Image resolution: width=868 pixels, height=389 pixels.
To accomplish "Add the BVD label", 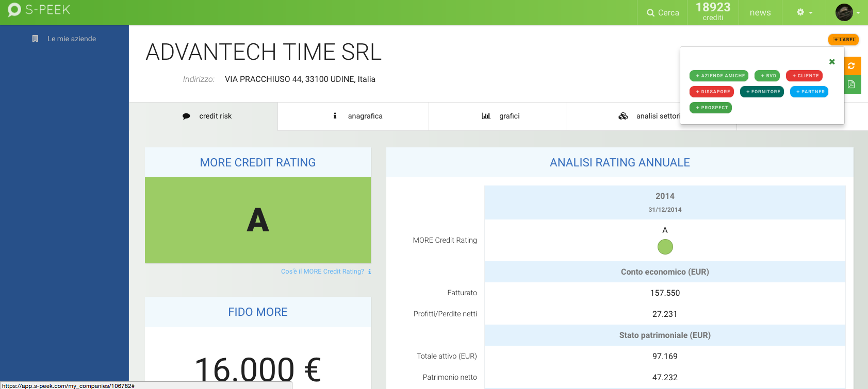I will coord(767,76).
